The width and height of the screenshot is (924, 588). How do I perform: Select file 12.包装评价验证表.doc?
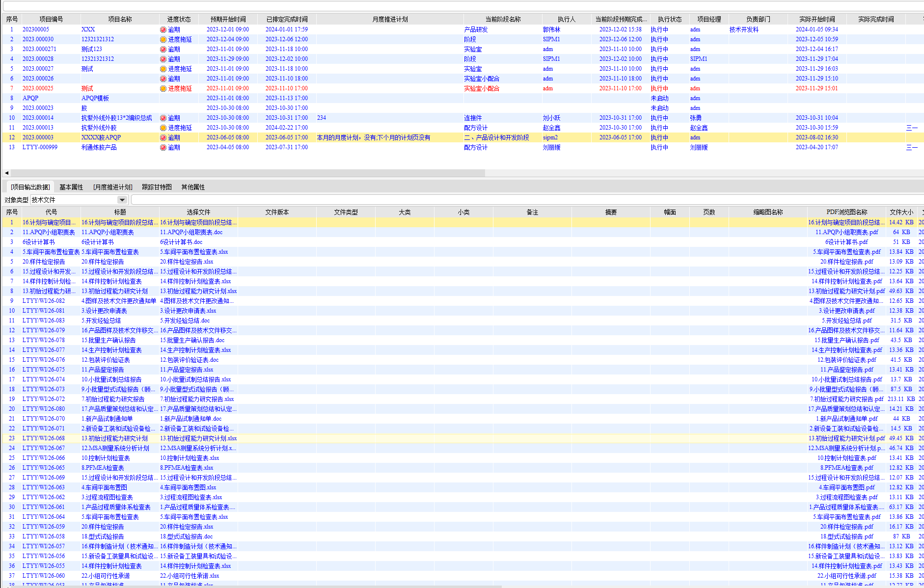click(x=190, y=360)
